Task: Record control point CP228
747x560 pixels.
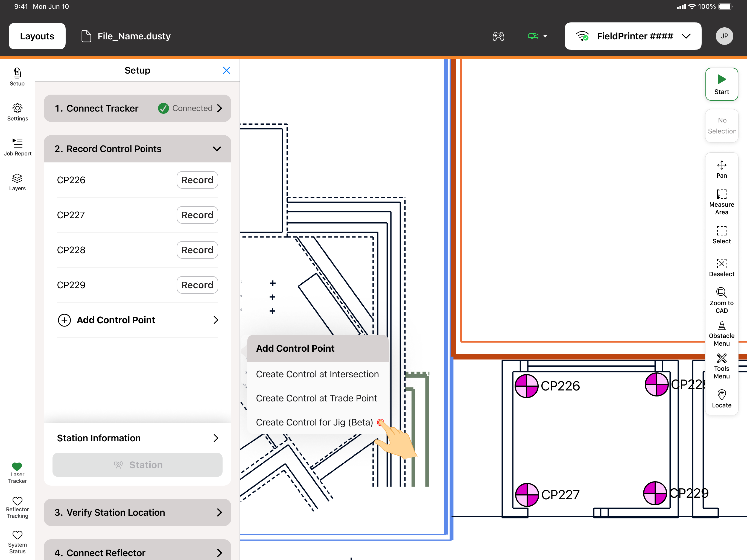Action: 197,250
